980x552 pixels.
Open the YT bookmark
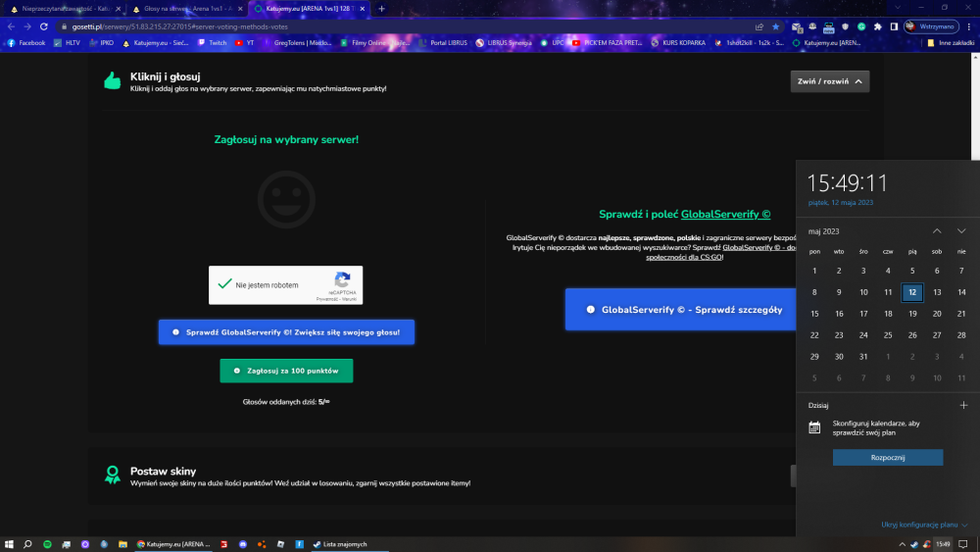(x=244, y=43)
